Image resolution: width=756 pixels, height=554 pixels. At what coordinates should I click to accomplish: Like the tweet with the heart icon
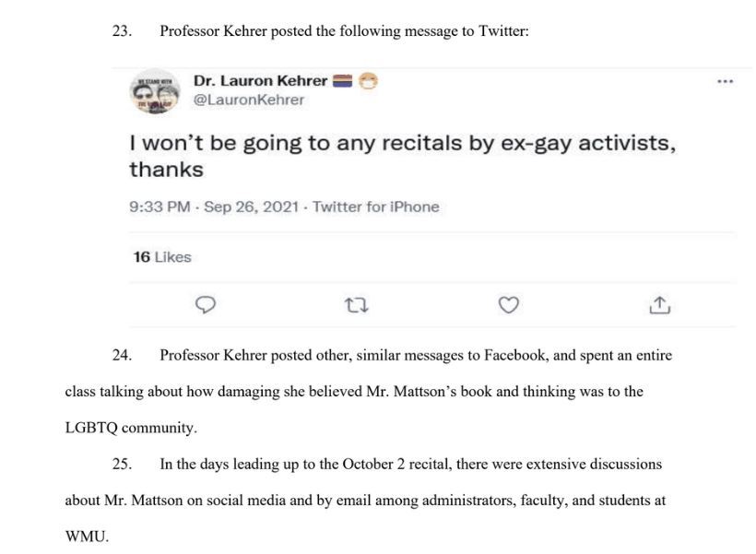508,305
